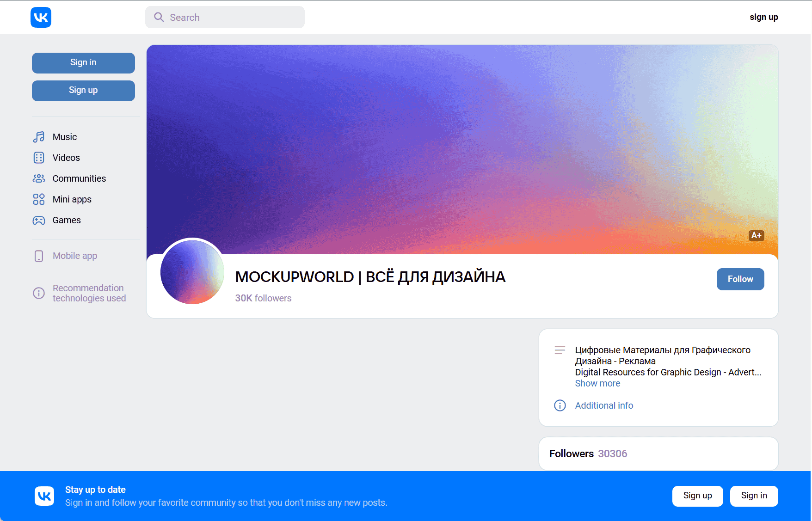
Task: Open Recommendation technologies used info icon
Action: (39, 293)
